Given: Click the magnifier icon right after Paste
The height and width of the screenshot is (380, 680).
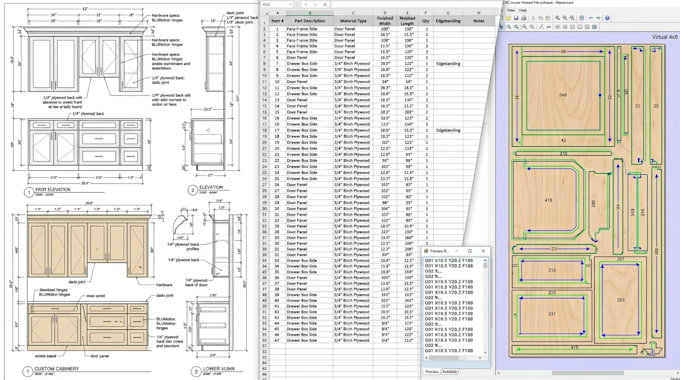Looking at the screenshot, I should point(557,18).
